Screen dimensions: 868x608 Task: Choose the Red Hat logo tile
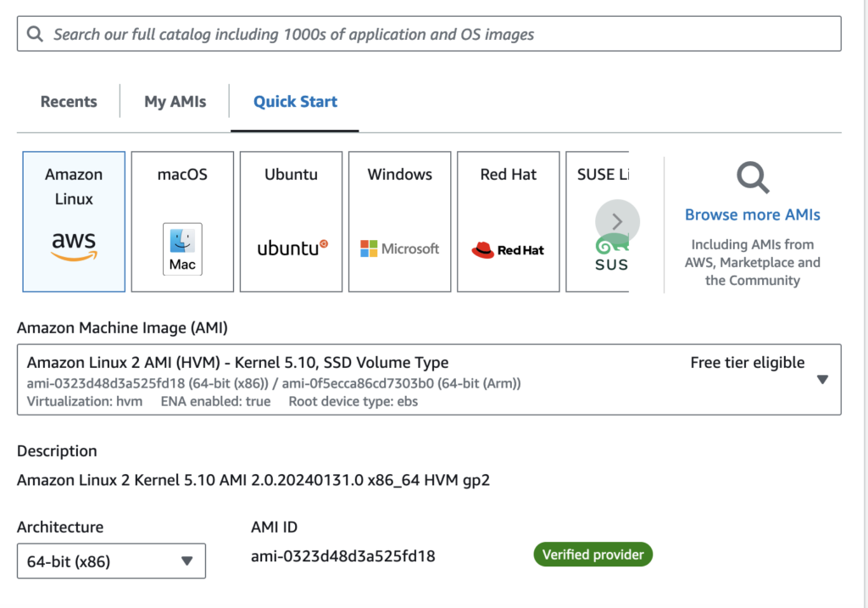[508, 221]
